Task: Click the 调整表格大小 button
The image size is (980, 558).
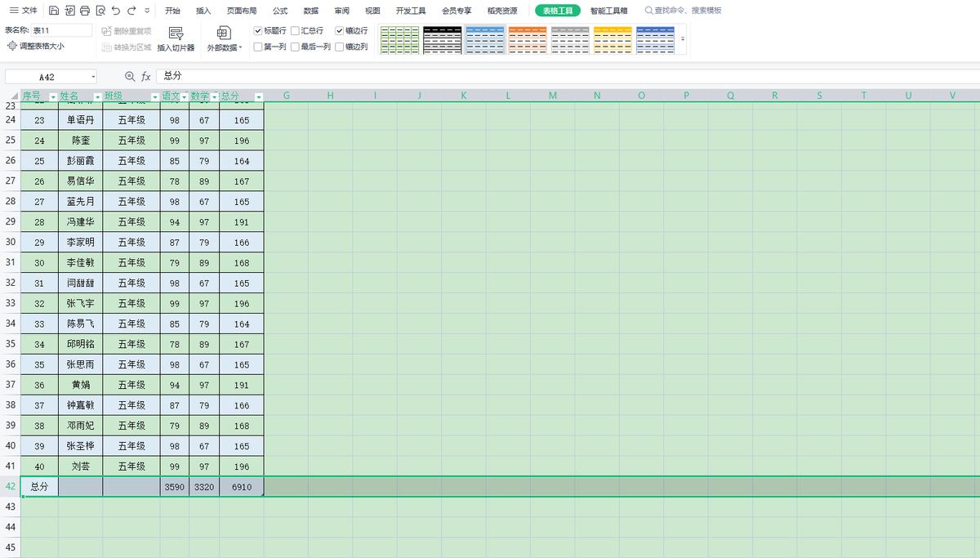Action: pos(36,47)
